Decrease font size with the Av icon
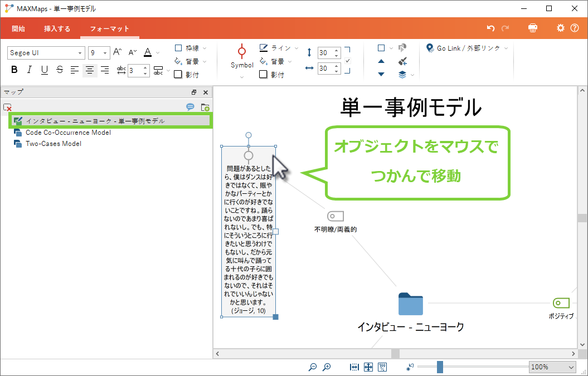Viewport: 588px width, 376px height. 133,52
